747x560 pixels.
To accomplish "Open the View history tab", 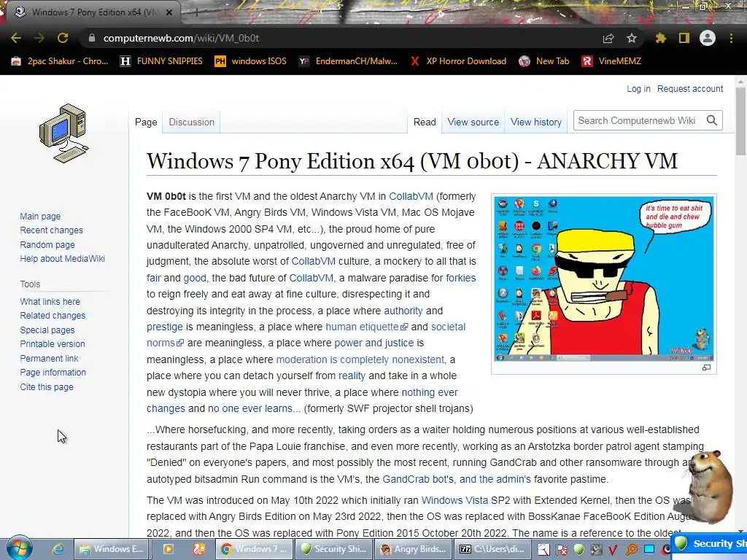I will click(536, 122).
